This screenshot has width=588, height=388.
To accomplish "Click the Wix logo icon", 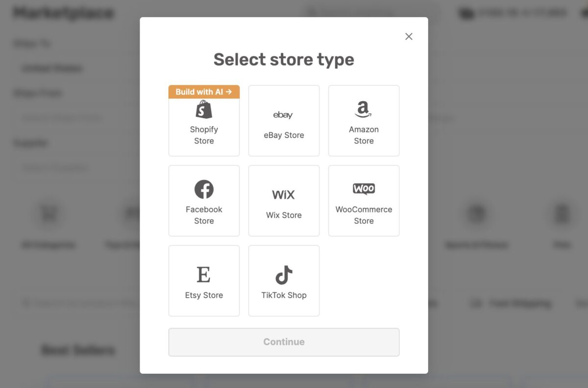I will pos(284,195).
